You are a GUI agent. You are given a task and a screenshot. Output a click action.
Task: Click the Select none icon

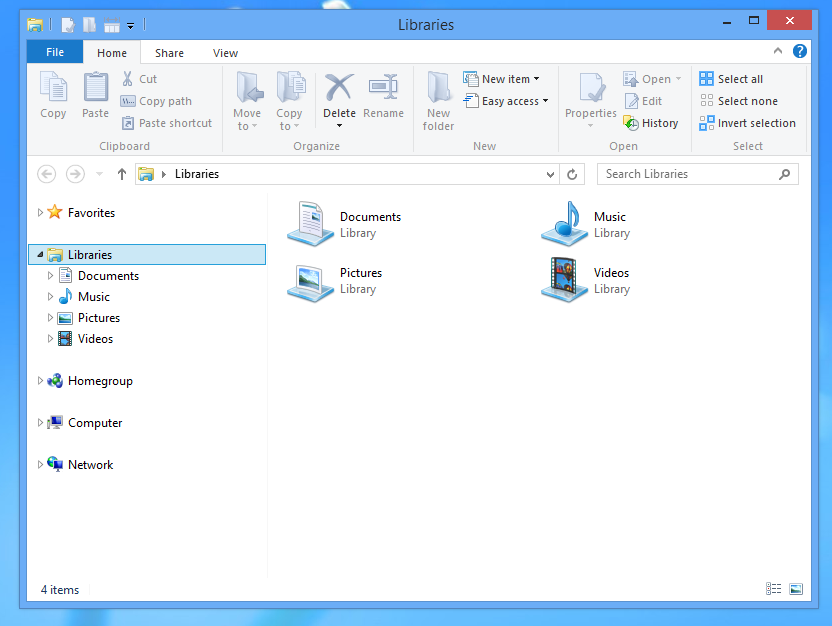[x=706, y=101]
